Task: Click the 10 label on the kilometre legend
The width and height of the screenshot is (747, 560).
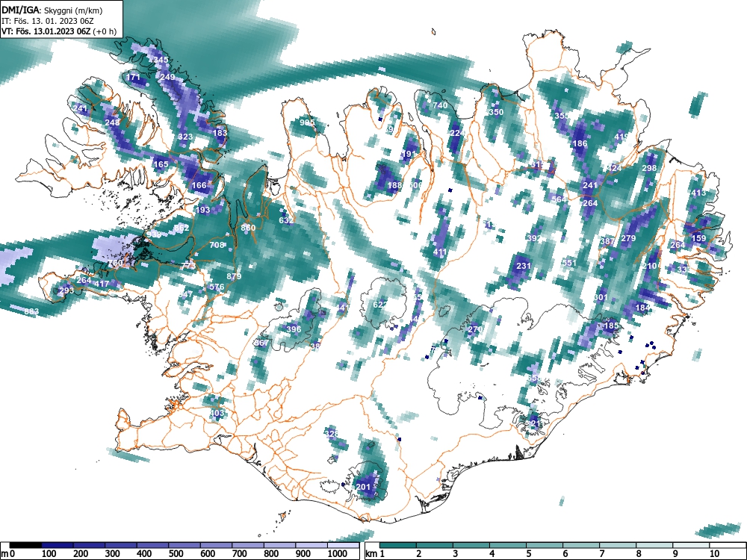Action: 713,554
